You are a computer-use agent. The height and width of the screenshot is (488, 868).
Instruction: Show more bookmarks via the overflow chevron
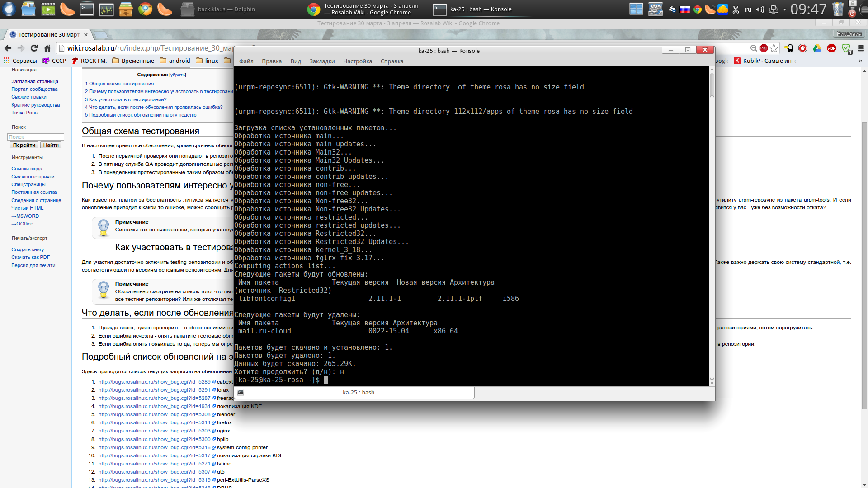[860, 61]
